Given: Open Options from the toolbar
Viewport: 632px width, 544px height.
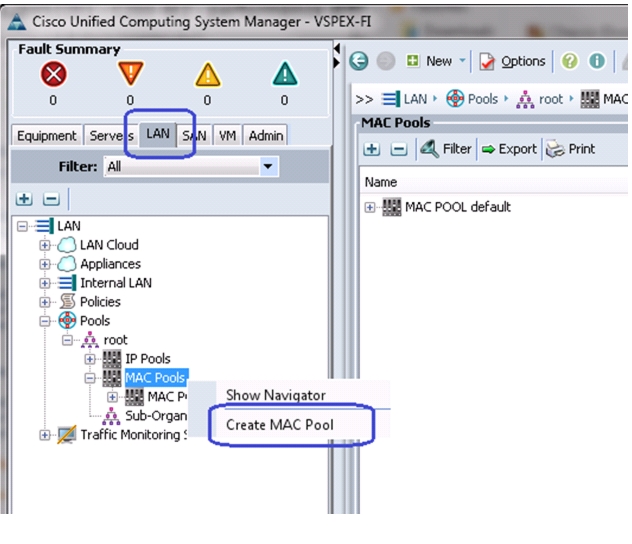Looking at the screenshot, I should [512, 61].
